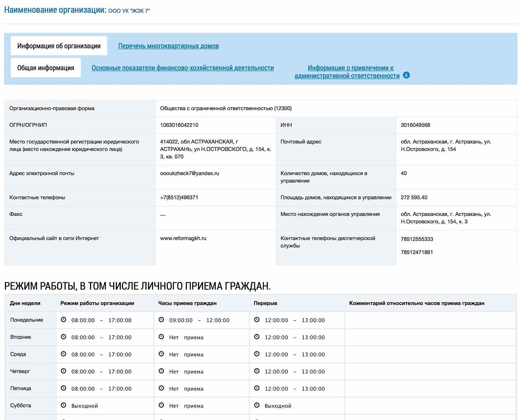Click the Площадь домов, находящихся в управлении label
This screenshot has width=522, height=420.
coord(336,197)
